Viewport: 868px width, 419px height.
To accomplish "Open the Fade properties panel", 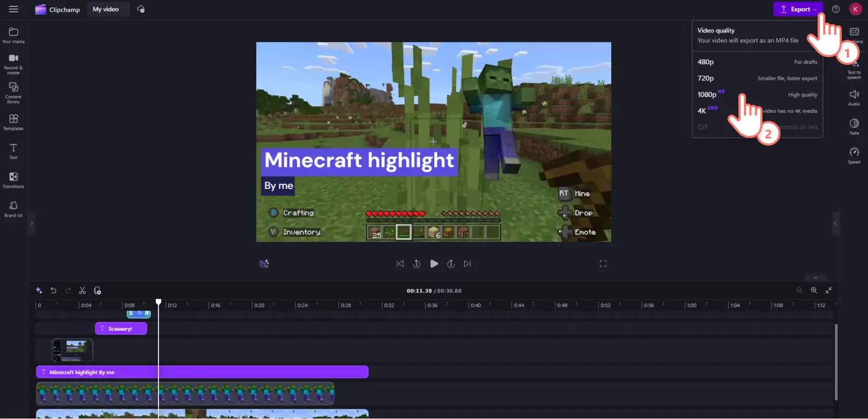I will 854,126.
